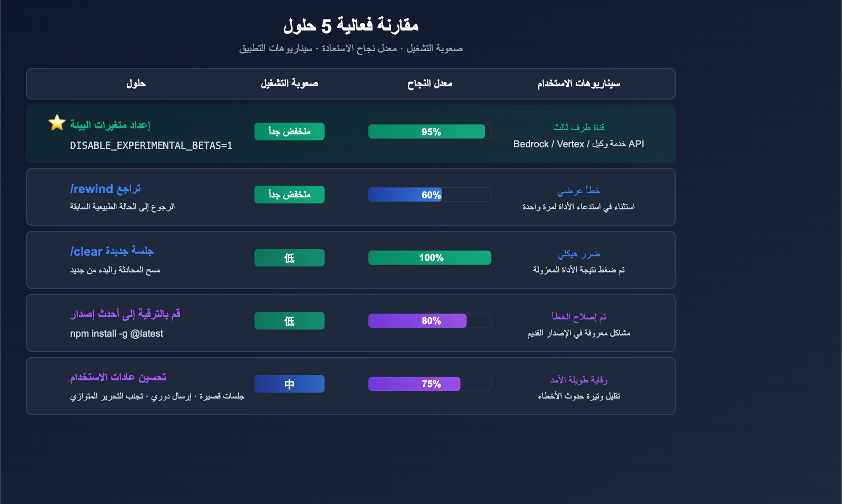This screenshot has width=842, height=504.
Task: Click the Bedrock / Vertex API scenario text
Action: pyautogui.click(x=578, y=144)
